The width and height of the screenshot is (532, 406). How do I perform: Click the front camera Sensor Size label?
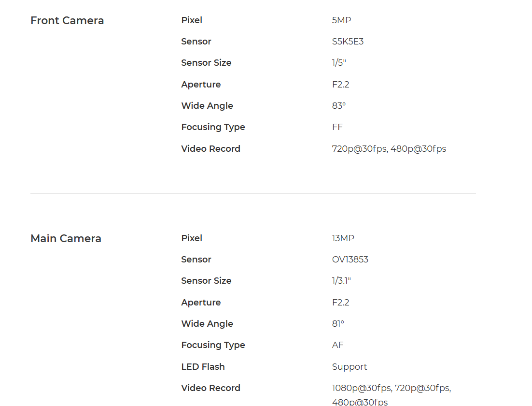[206, 63]
